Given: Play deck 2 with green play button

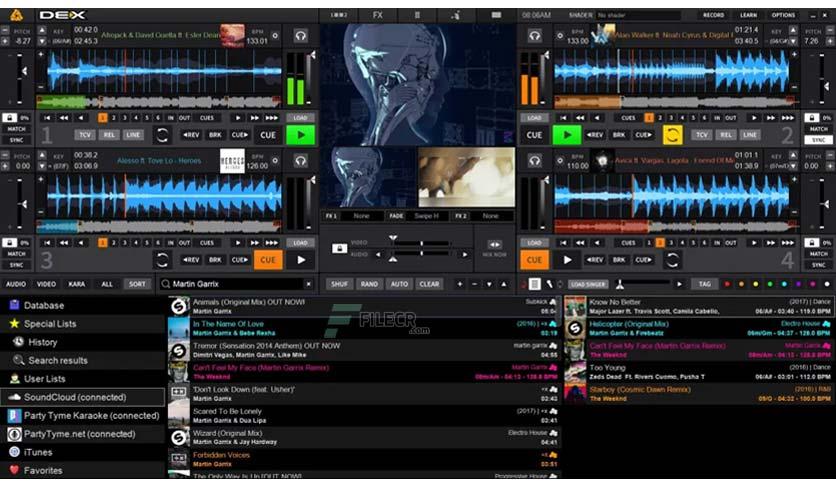Looking at the screenshot, I should pos(567,135).
